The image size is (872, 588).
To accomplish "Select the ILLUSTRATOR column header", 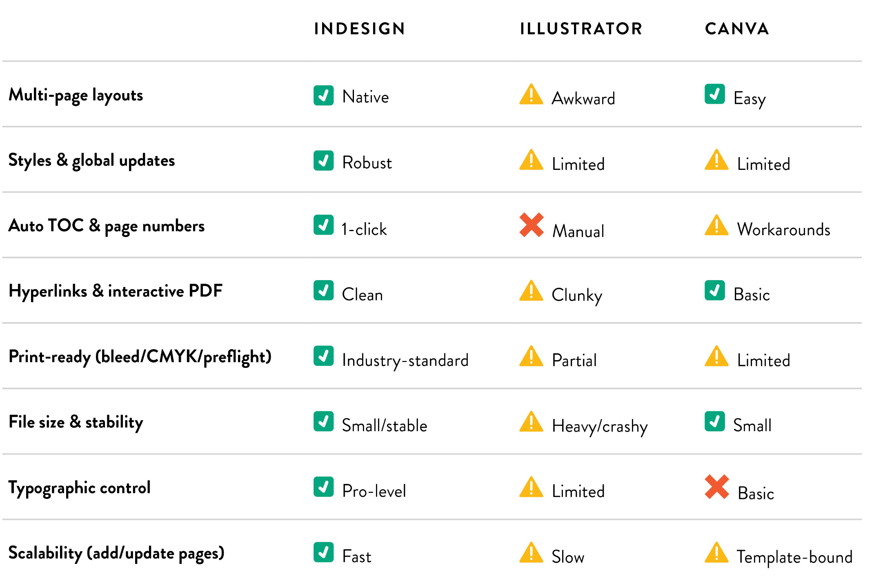I will click(581, 29).
